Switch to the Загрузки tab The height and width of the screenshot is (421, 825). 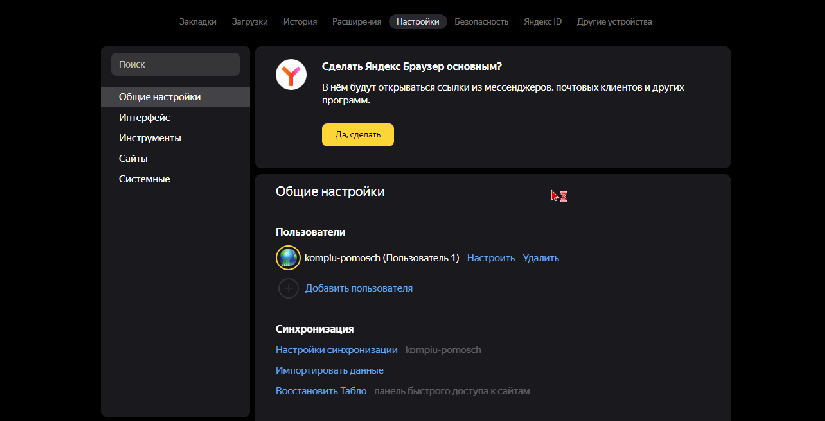tap(249, 22)
